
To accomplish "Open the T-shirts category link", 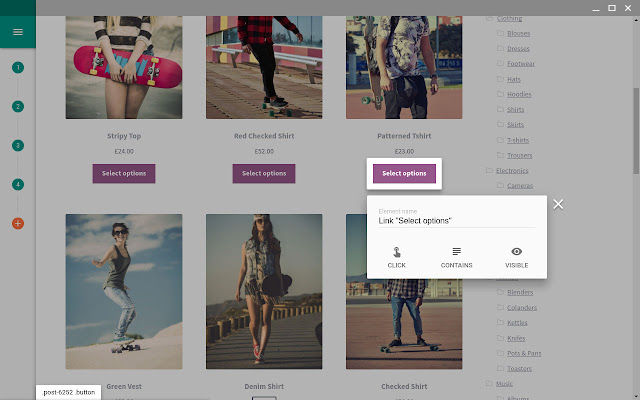I will (518, 140).
